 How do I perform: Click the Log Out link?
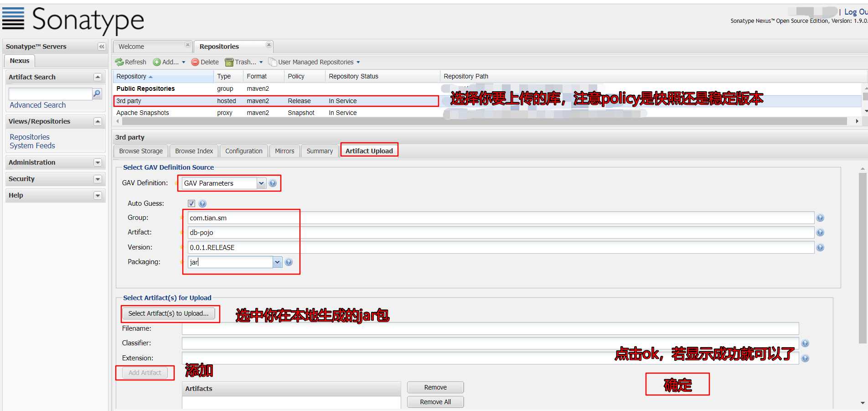856,12
